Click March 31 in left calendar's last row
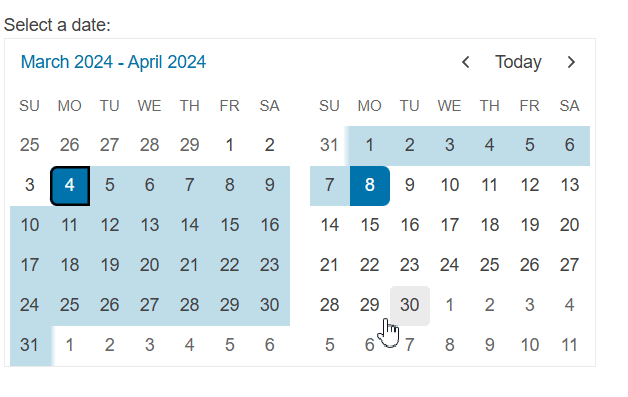Image resolution: width=628 pixels, height=397 pixels. (30, 346)
